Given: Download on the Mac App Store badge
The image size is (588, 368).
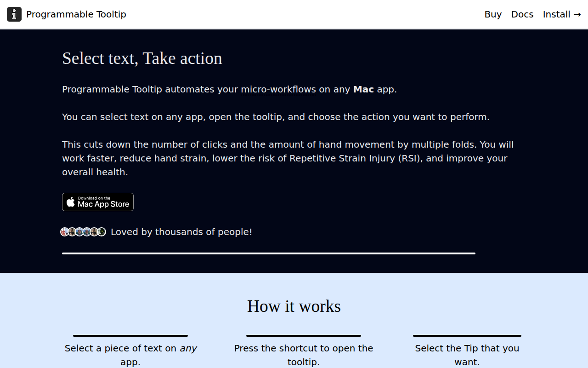Looking at the screenshot, I should click(98, 202).
